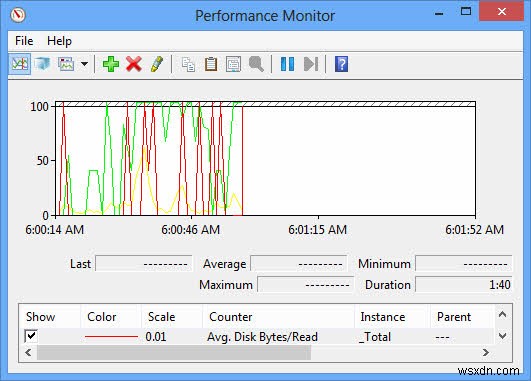
Task: Close the Performance Monitor window
Action: tap(502, 12)
